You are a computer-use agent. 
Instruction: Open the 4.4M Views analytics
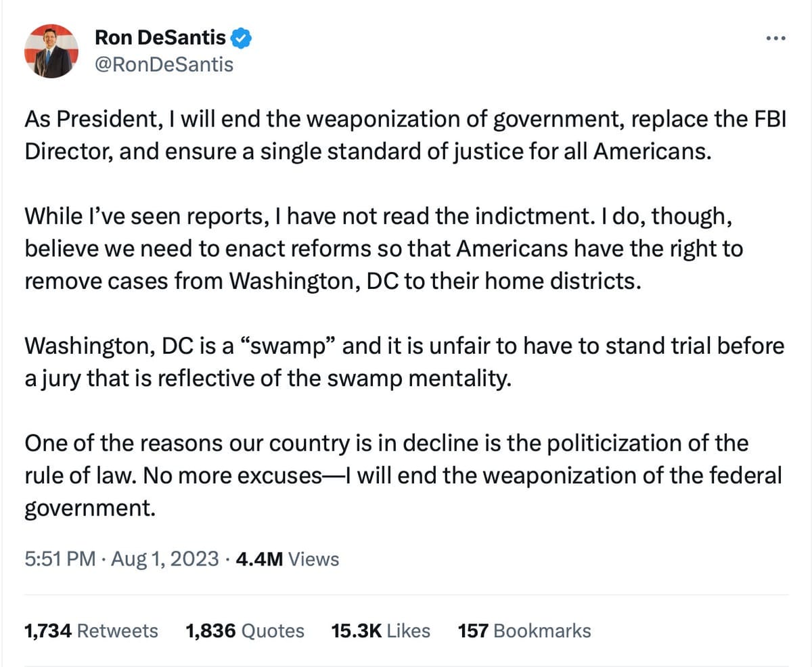click(x=287, y=559)
